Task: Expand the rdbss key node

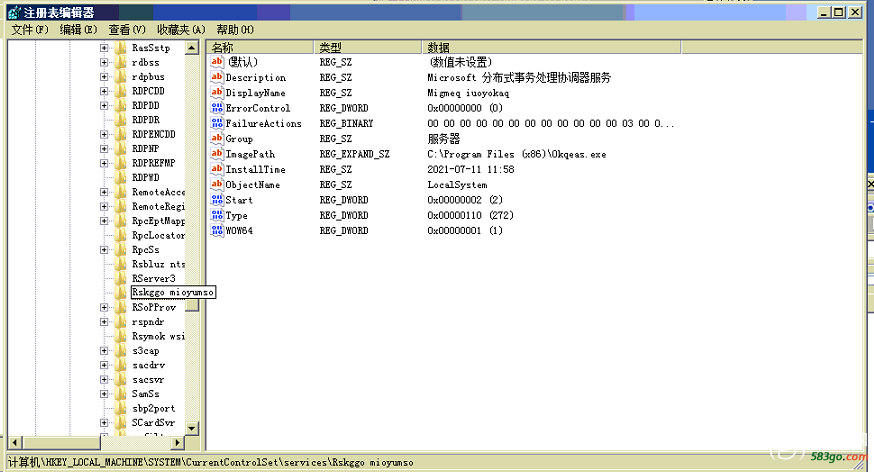Action: (104, 62)
